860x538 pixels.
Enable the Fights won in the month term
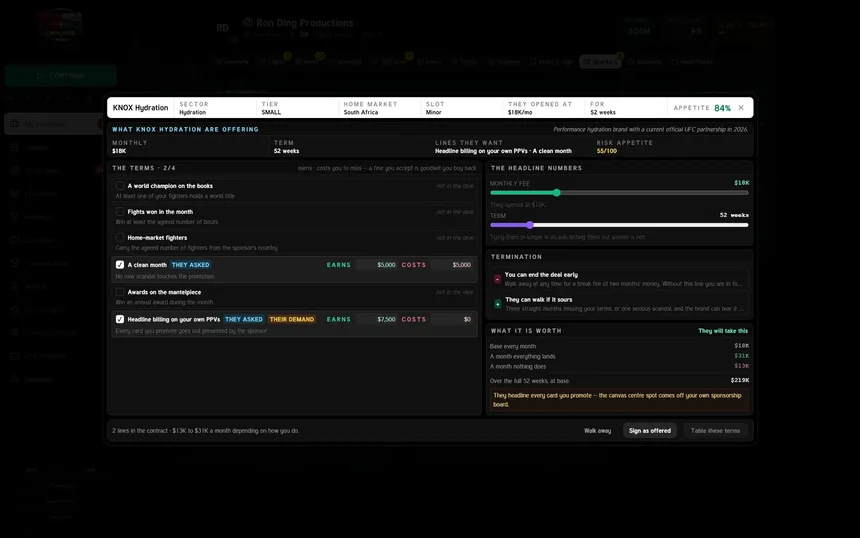(120, 212)
